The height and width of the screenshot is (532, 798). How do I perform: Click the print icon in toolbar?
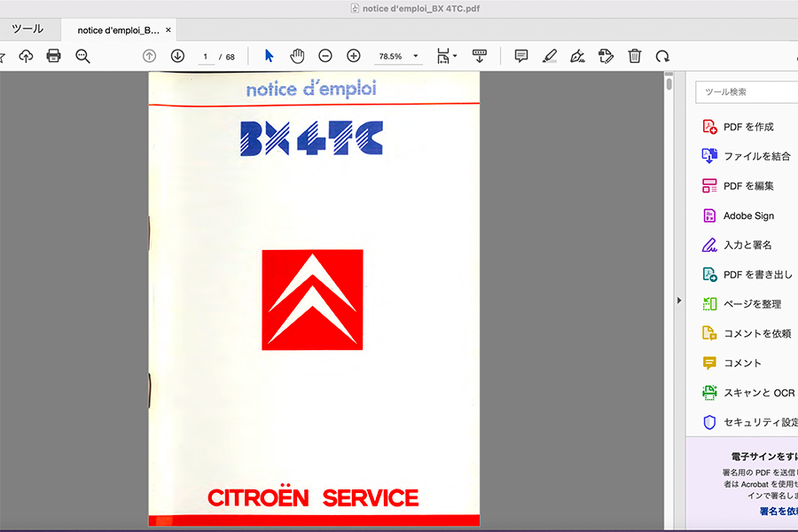pos(53,56)
